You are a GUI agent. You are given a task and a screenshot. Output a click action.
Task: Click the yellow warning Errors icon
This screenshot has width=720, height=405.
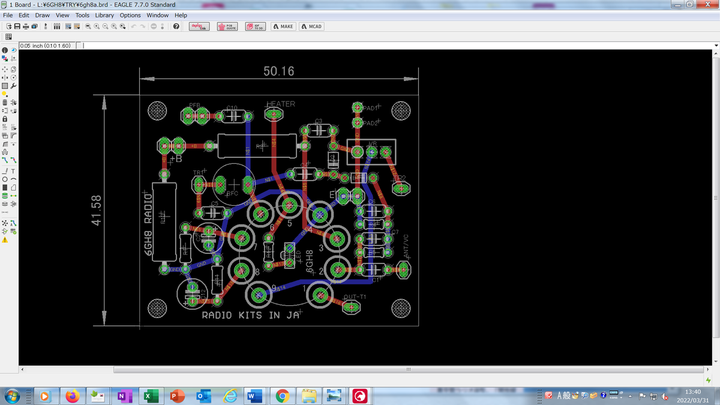[5, 240]
